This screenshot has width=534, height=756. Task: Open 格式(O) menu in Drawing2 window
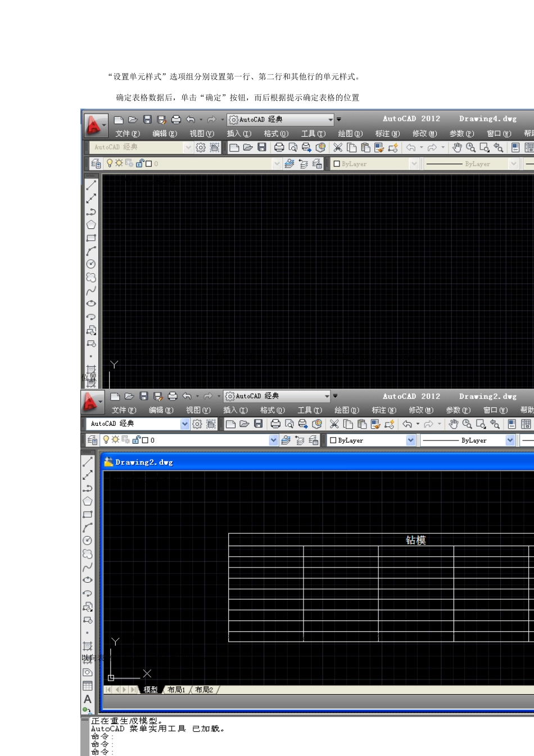pos(273,410)
